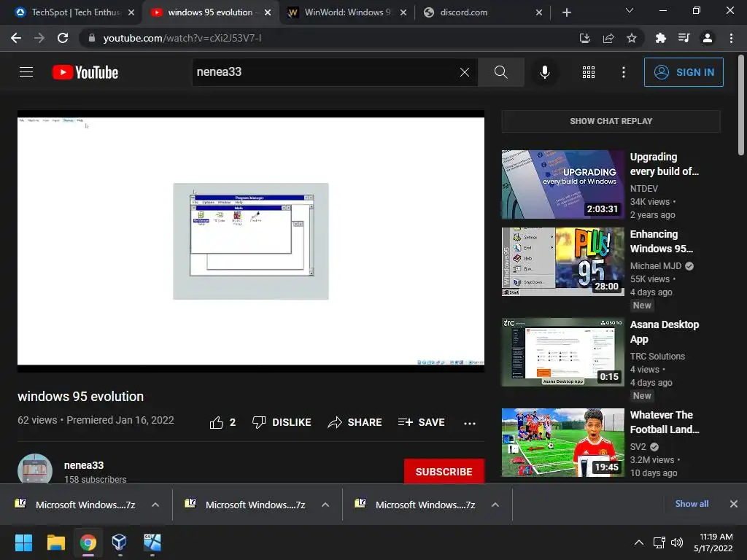Bookmark this page with the star icon
This screenshot has width=747, height=560.
point(632,38)
